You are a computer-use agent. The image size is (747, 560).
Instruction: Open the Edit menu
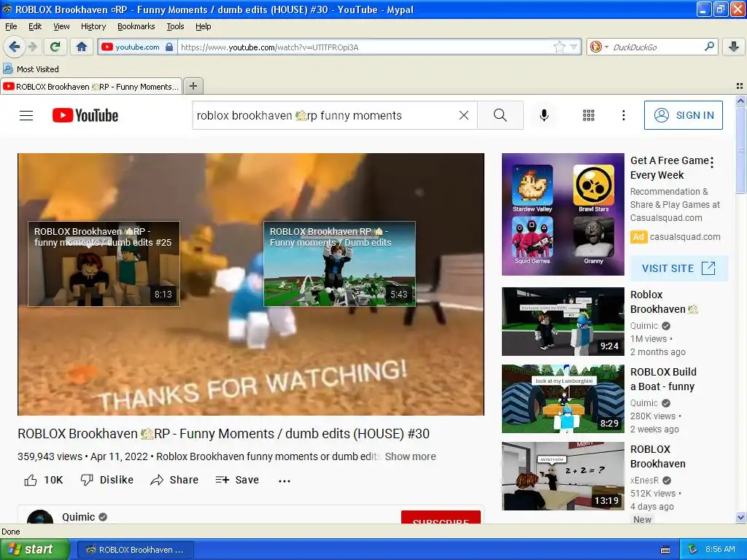pyautogui.click(x=35, y=26)
